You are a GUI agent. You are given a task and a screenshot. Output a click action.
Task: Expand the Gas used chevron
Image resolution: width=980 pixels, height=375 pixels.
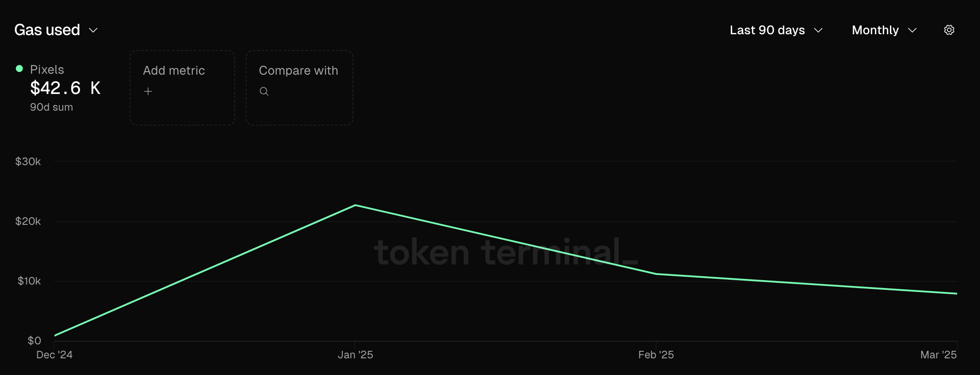pyautogui.click(x=93, y=30)
